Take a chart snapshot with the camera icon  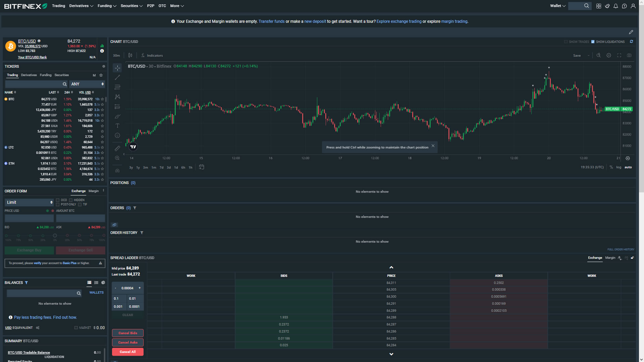tap(629, 55)
